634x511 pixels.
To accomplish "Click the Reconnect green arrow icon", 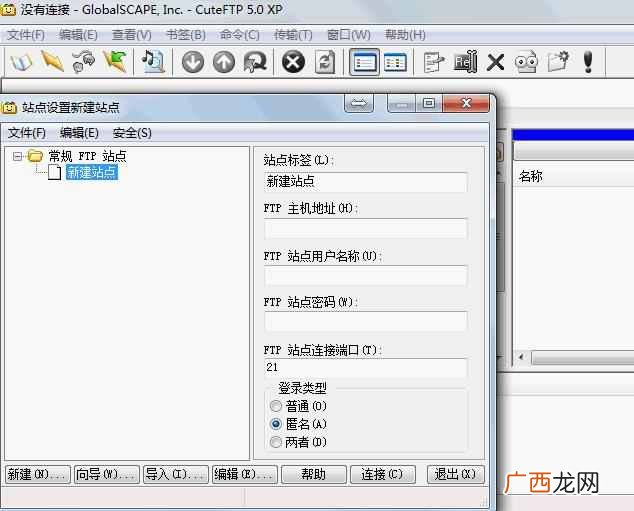I will tap(114, 61).
